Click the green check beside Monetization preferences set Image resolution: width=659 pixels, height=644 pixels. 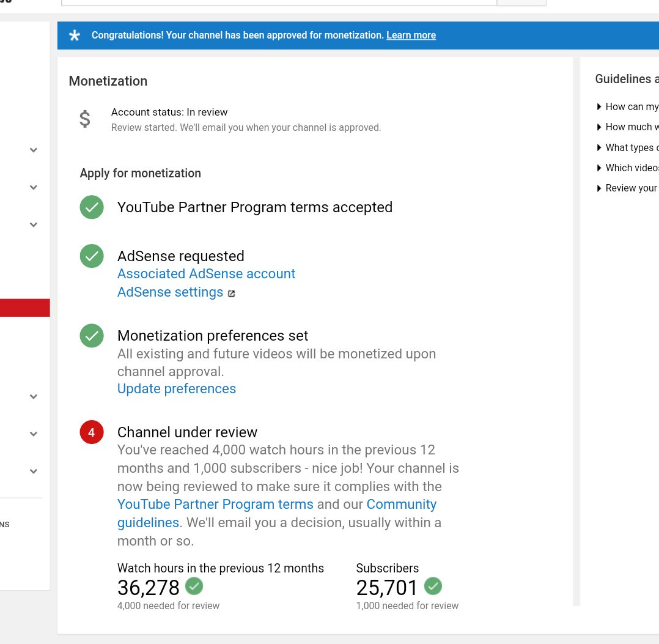tap(92, 335)
